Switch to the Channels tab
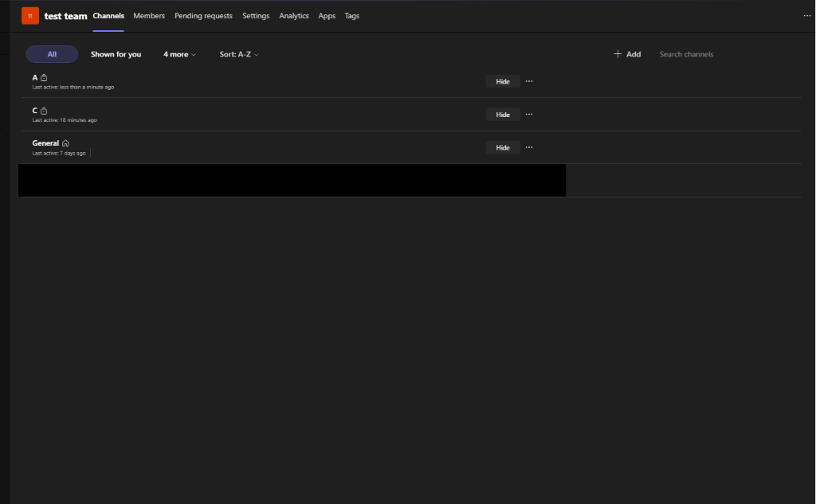 pyautogui.click(x=108, y=16)
